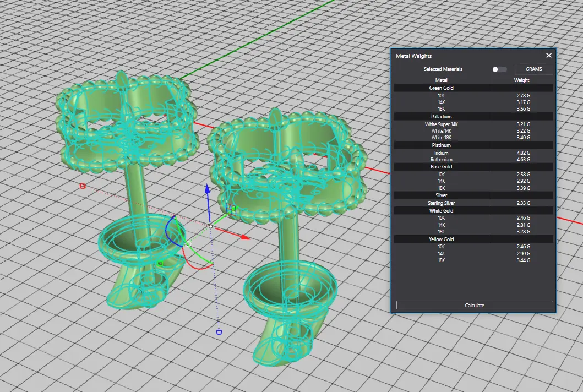583x392 pixels.
Task: Click the 2.81 G White Gold weight
Action: (523, 225)
